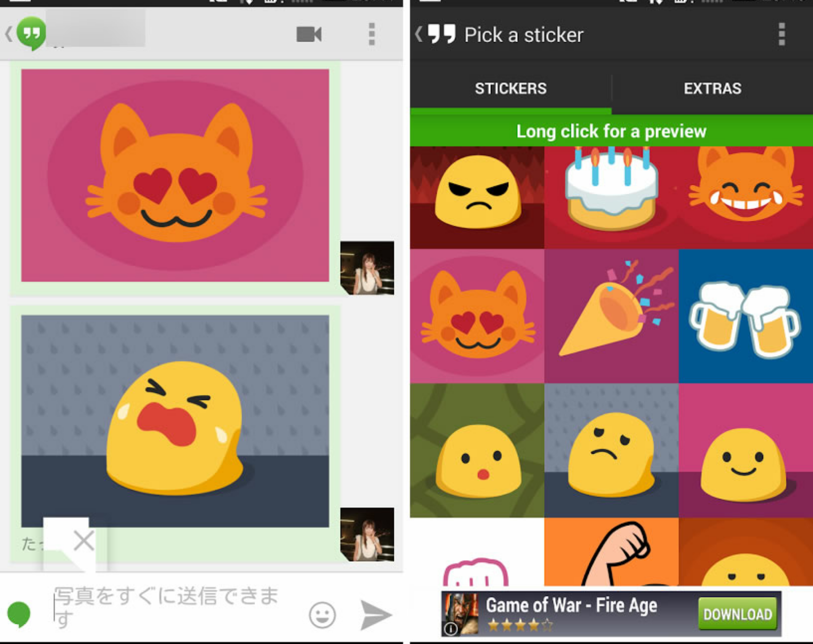Start a video call in Hangouts chat
The height and width of the screenshot is (644, 813).
tap(309, 34)
